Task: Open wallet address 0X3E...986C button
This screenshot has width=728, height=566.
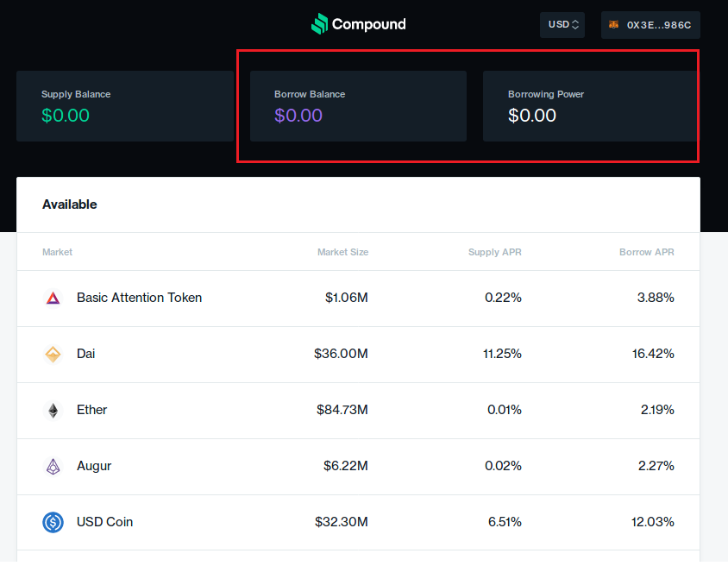Action: [650, 25]
